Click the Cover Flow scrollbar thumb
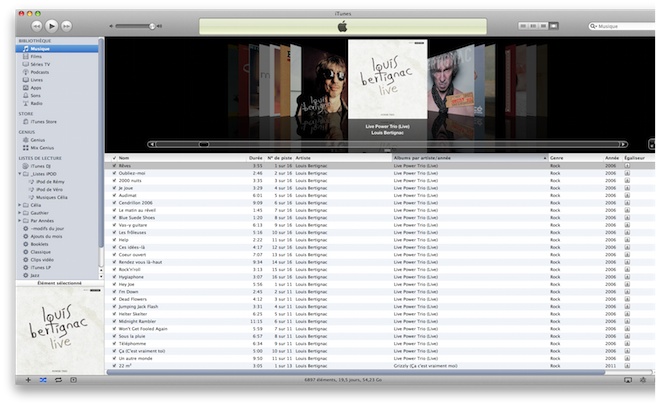The width and height of the screenshot is (656, 407). tap(204, 144)
